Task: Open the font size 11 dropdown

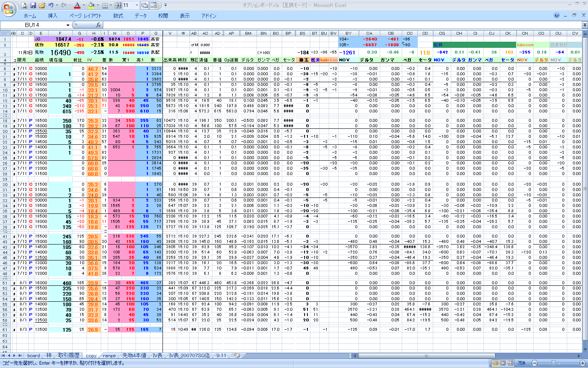Action: coord(137,5)
